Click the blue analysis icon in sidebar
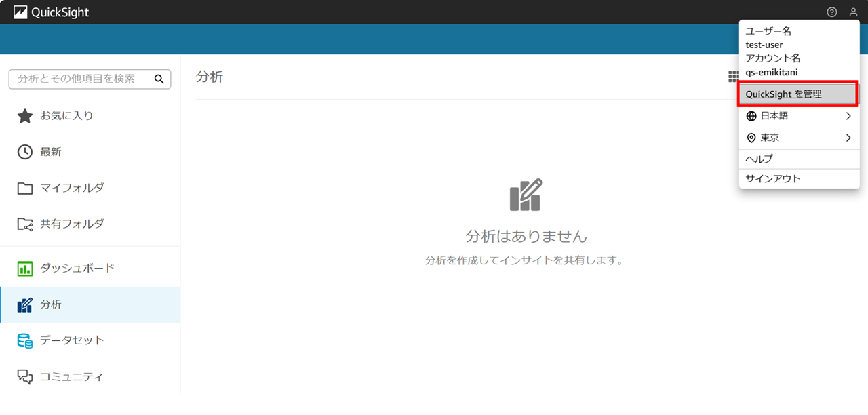Viewport: 868px width, 415px height. (x=25, y=304)
